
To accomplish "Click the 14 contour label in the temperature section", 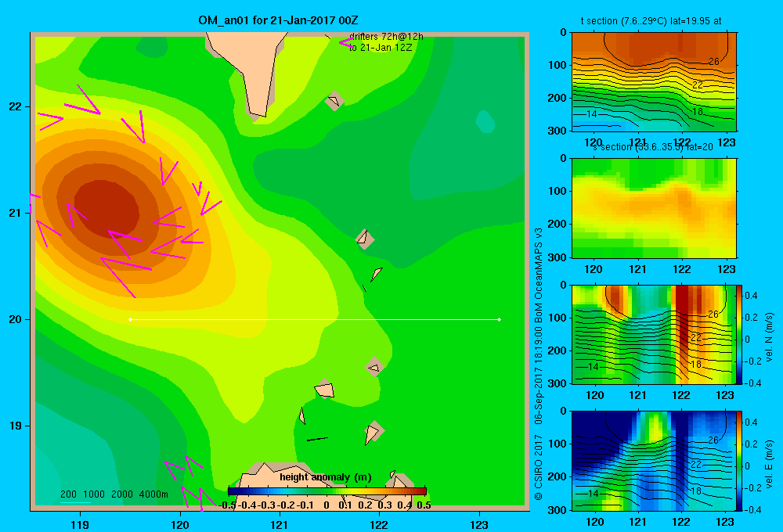I will [x=591, y=113].
